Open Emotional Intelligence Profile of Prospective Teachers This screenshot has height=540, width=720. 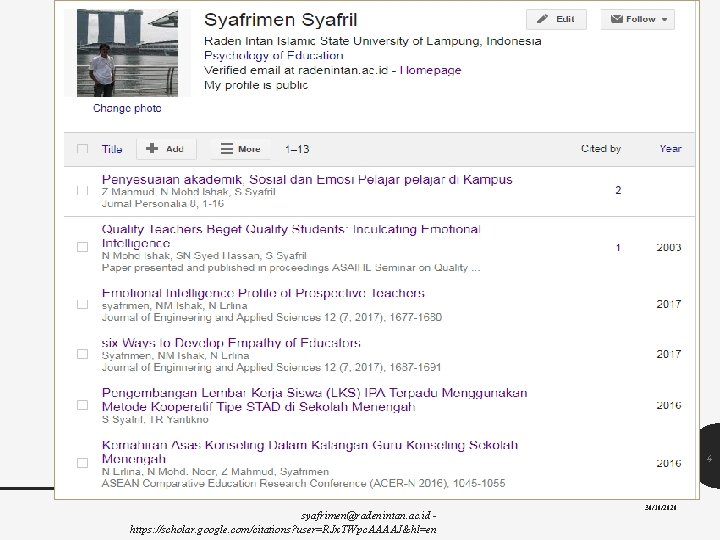pyautogui.click(x=263, y=293)
